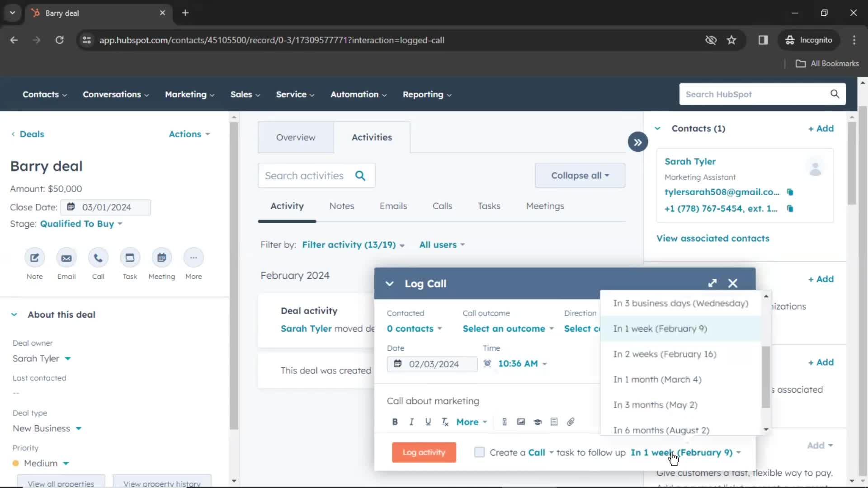Open browser side panel icon
Image resolution: width=868 pixels, height=488 pixels.
tap(763, 40)
